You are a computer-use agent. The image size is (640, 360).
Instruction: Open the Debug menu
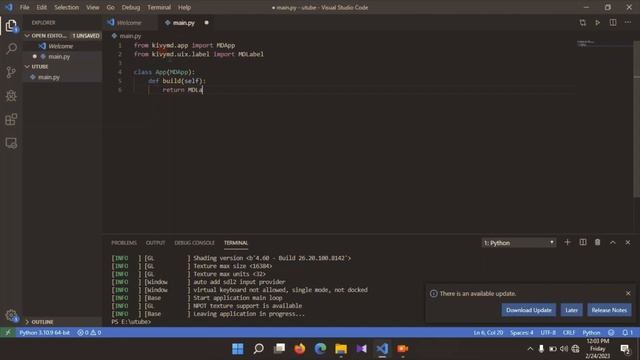click(x=131, y=7)
